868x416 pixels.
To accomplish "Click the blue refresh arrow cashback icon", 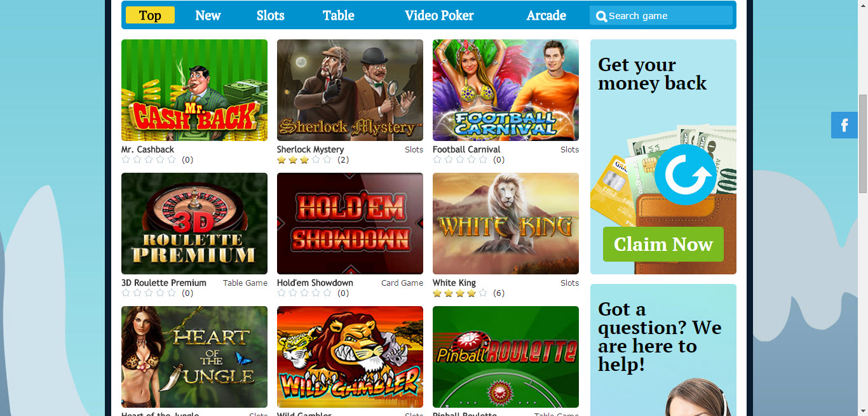I will [686, 174].
